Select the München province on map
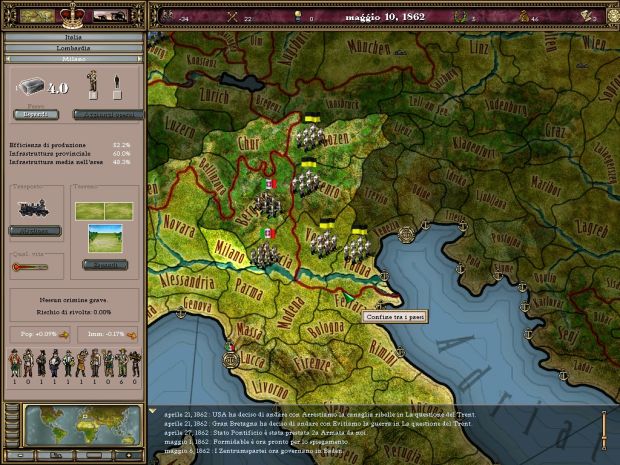This screenshot has width=620, height=465. tap(368, 47)
